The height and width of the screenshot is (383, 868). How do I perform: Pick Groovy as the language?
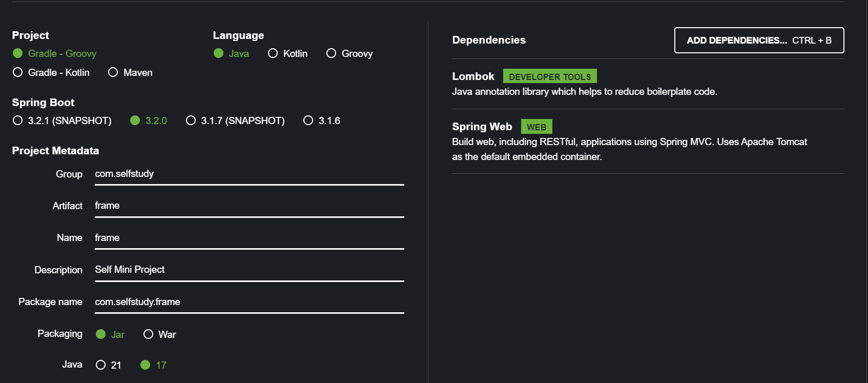coord(349,53)
